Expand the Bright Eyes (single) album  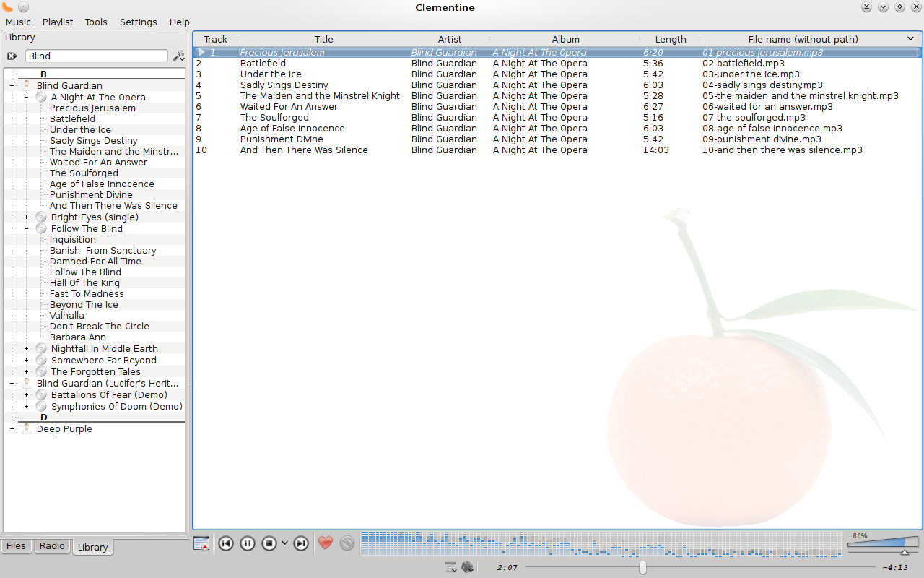(27, 217)
